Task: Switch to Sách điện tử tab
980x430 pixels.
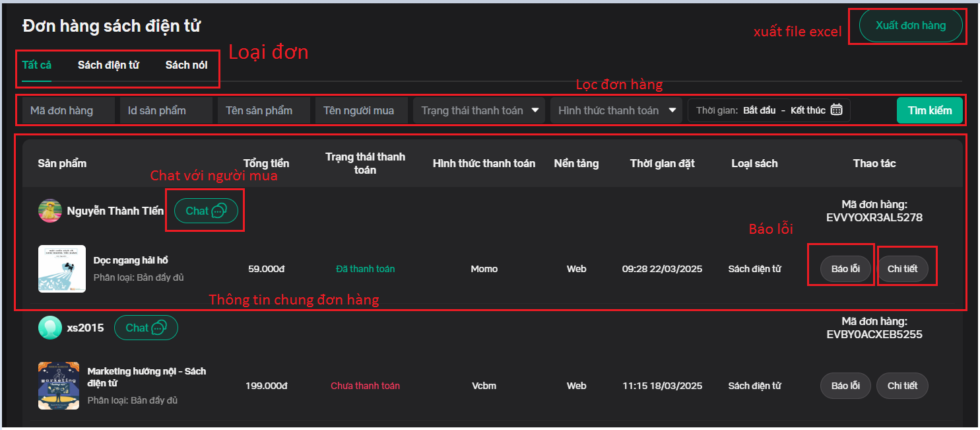Action: [108, 65]
